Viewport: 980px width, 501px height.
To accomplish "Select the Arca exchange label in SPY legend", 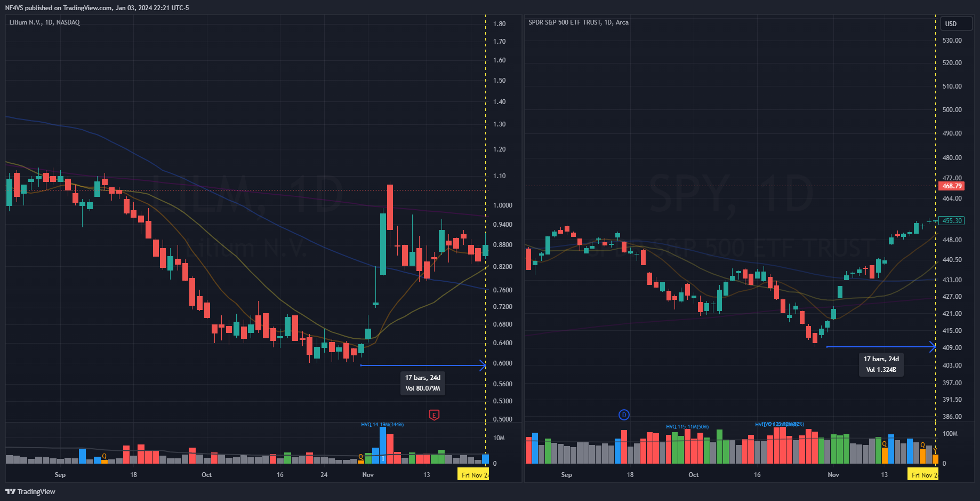I will (622, 22).
